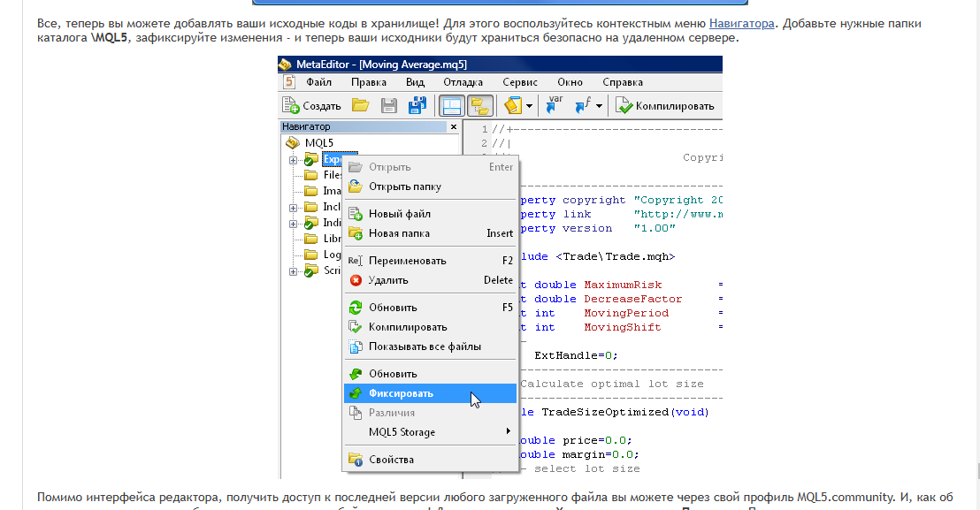Viewport: 980px width, 510px height.
Task: Click the DecreaseFactor variable in the code
Action: pyautogui.click(x=633, y=299)
